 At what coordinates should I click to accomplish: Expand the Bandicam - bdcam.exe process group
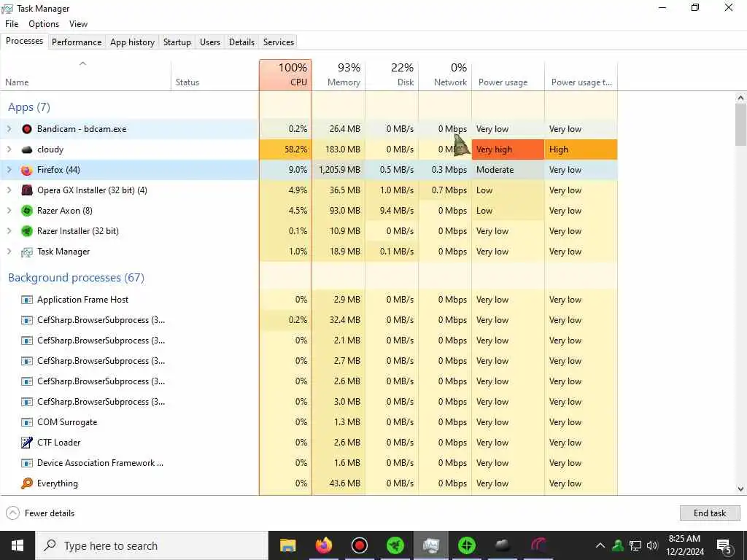9,129
